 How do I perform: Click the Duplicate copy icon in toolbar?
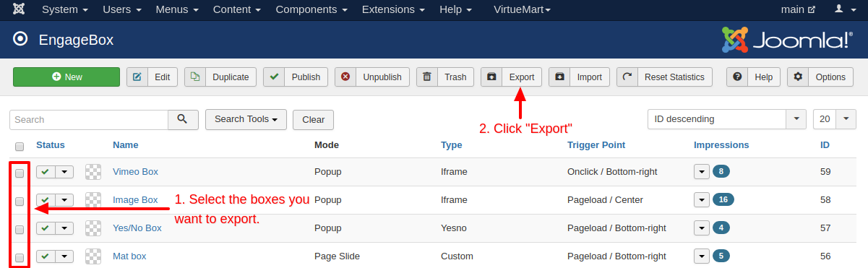(195, 77)
